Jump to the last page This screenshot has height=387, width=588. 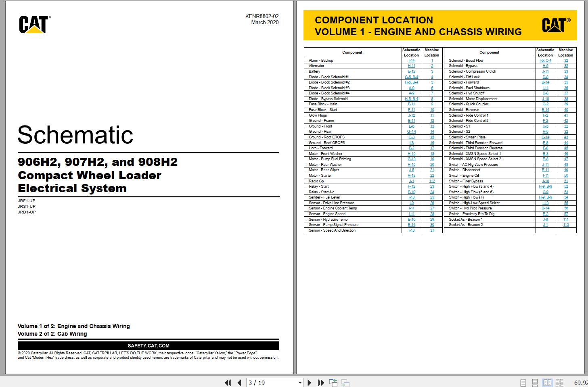(321, 383)
